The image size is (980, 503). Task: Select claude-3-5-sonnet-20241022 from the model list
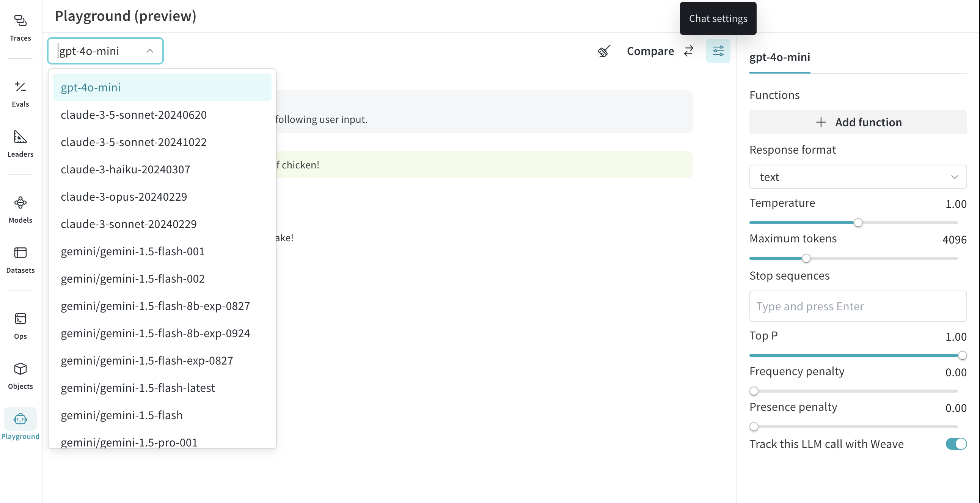pyautogui.click(x=133, y=142)
